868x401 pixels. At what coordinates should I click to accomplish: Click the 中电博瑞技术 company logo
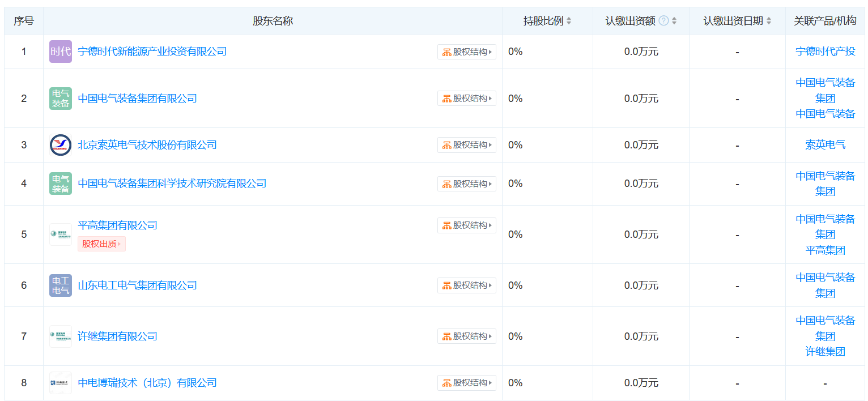coord(61,383)
